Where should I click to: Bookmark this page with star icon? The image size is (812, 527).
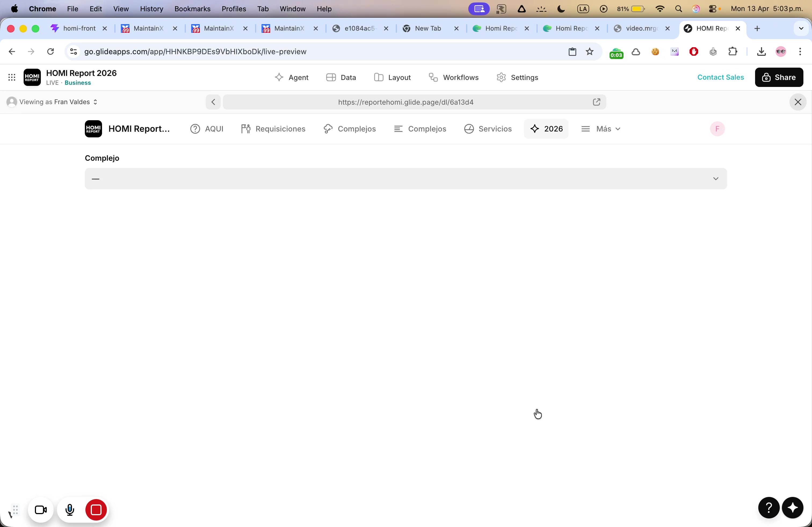point(590,52)
